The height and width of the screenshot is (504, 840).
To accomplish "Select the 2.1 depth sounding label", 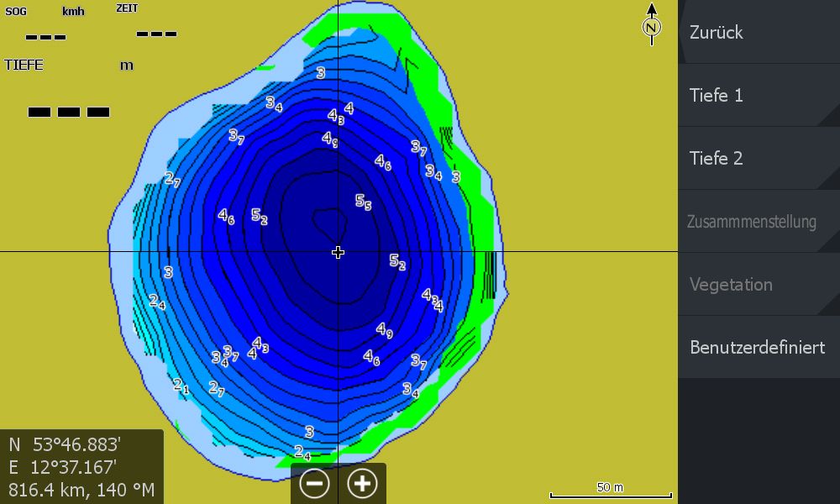I will coord(181,386).
